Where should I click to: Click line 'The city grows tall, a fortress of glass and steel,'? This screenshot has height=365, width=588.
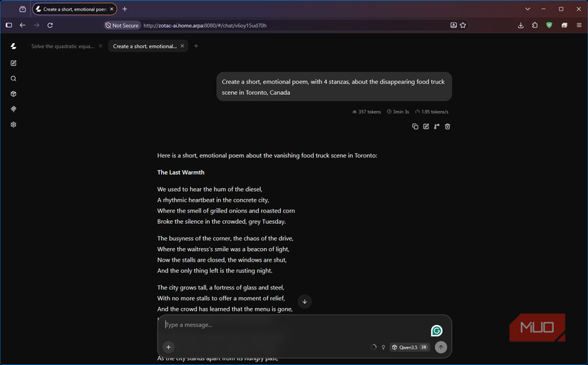[x=221, y=287]
